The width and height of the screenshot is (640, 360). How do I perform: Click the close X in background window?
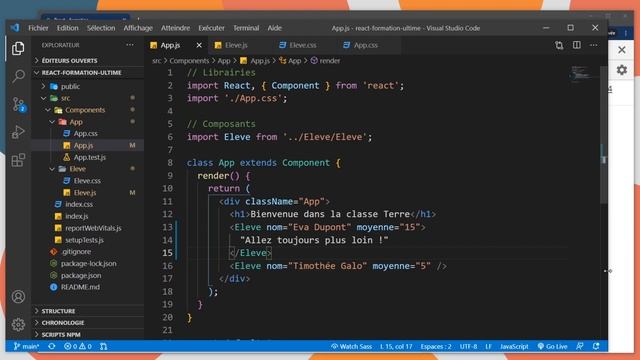click(622, 50)
